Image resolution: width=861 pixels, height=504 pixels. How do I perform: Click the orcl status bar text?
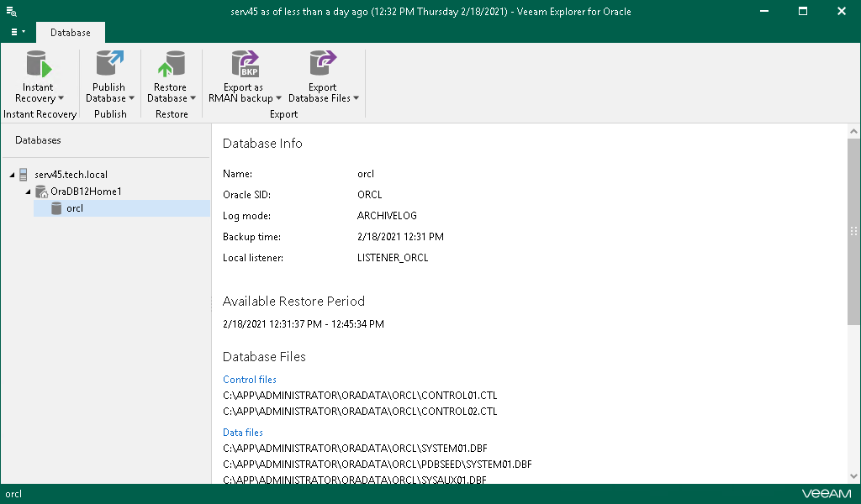[x=13, y=494]
